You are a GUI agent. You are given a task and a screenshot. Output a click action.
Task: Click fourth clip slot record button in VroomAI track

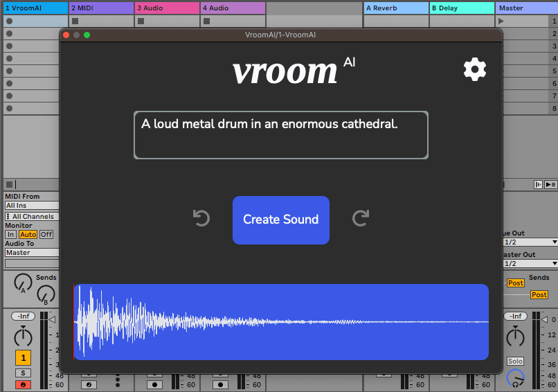(x=10, y=58)
